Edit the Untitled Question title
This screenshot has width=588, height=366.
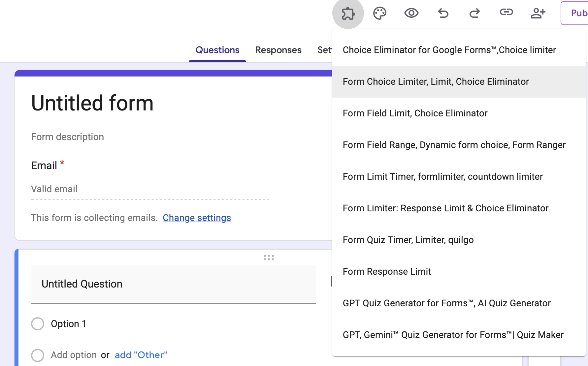[174, 284]
